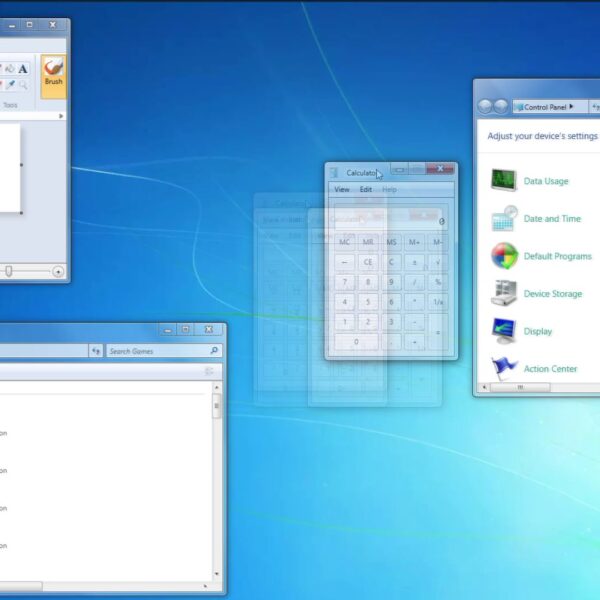Image resolution: width=600 pixels, height=600 pixels.
Task: Click the Games window scrollbar up arrow
Action: tap(217, 388)
